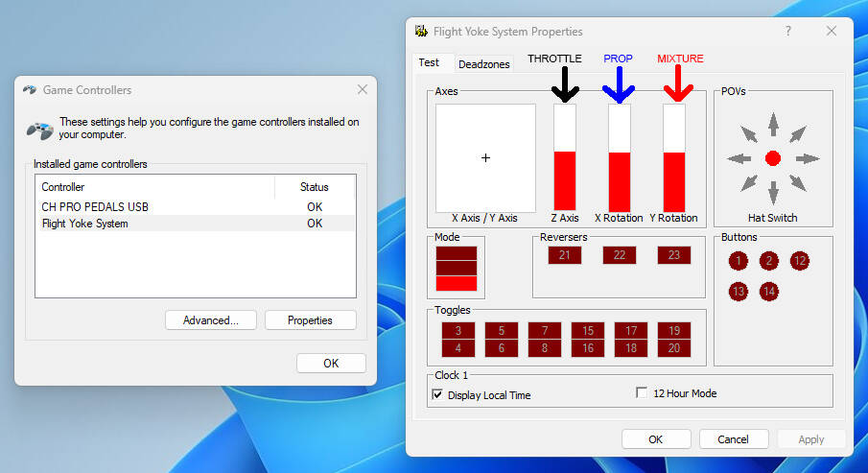The image size is (868, 473).
Task: Select CH PRO PEDALS USB in list
Action: [95, 207]
